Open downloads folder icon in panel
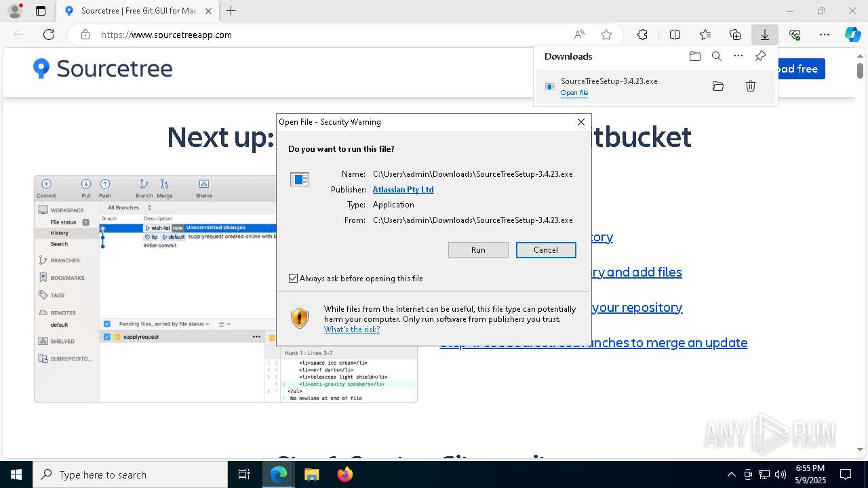This screenshot has height=488, width=868. [694, 56]
